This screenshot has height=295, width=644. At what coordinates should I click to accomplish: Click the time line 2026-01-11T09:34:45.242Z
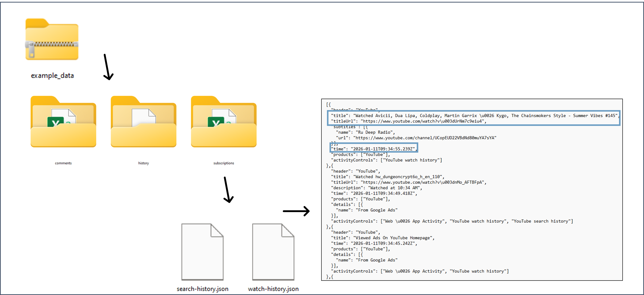point(374,243)
